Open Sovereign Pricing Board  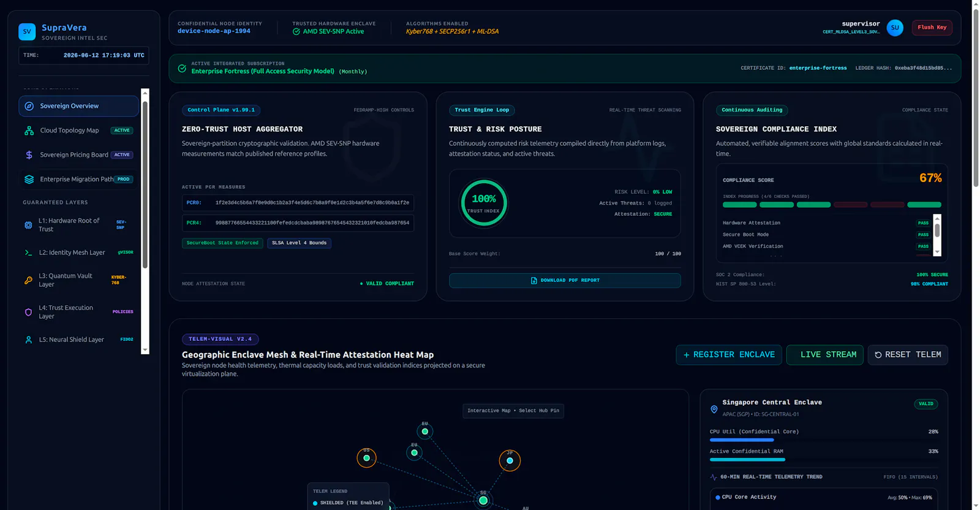pos(78,155)
